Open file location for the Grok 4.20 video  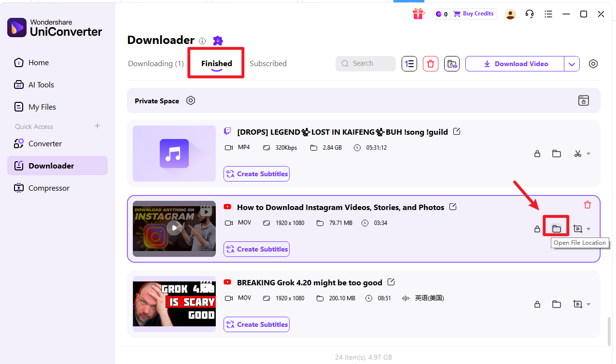pos(557,304)
